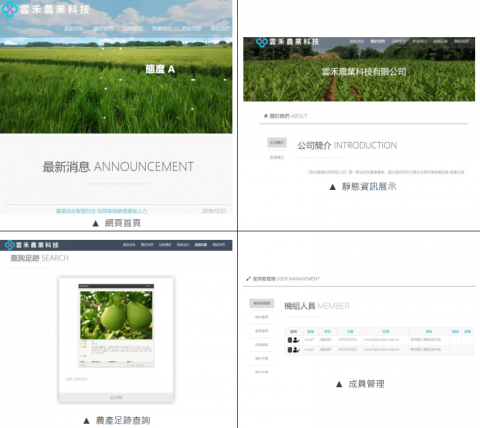Click the logo in the dark search page header
Viewport: 480px width, 428px height.
click(x=32, y=245)
